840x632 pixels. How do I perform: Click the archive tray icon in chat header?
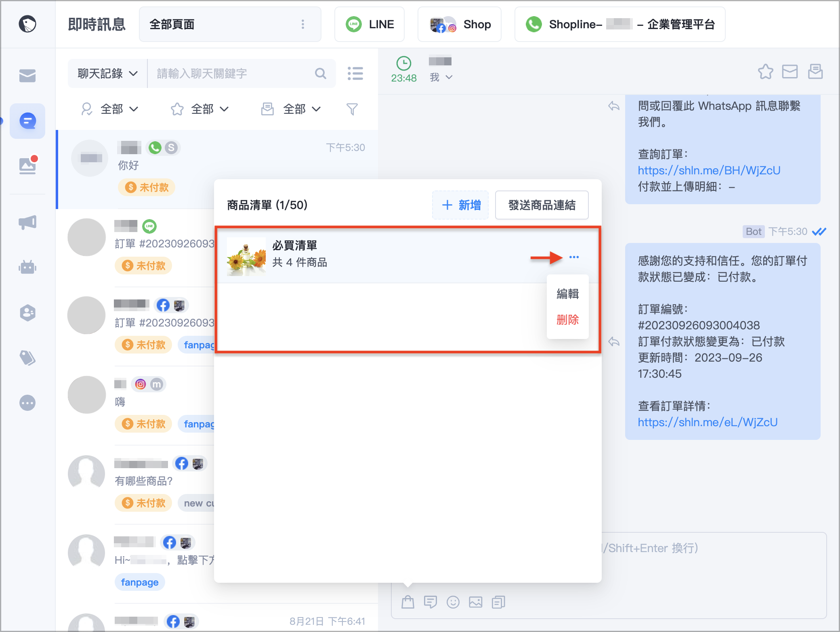point(815,72)
